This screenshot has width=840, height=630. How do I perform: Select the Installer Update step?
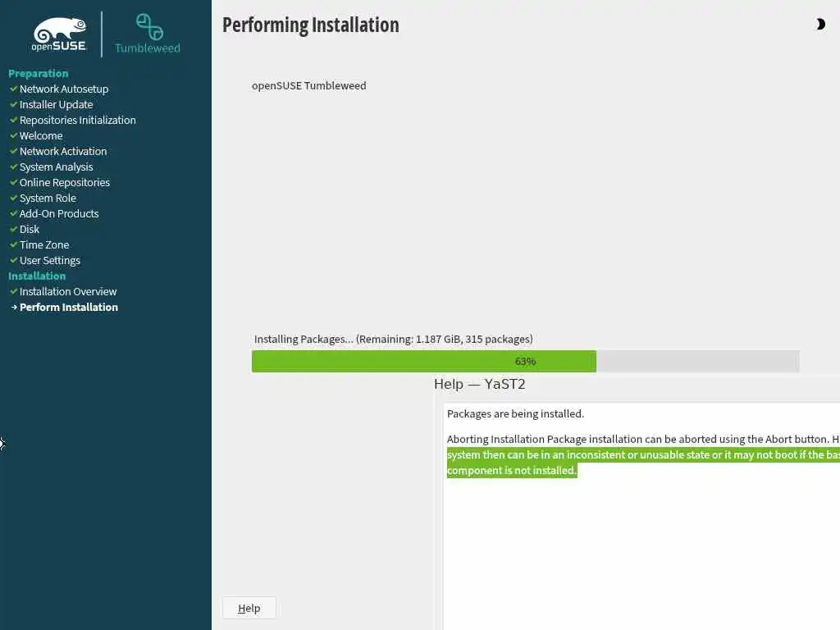click(x=57, y=104)
